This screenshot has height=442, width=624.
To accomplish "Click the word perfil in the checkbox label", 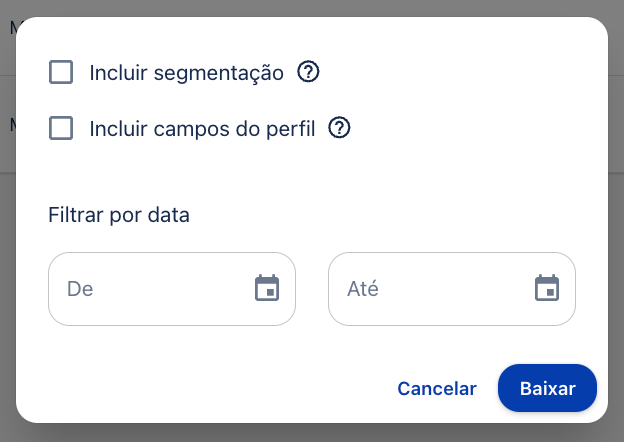I will (x=291, y=129).
